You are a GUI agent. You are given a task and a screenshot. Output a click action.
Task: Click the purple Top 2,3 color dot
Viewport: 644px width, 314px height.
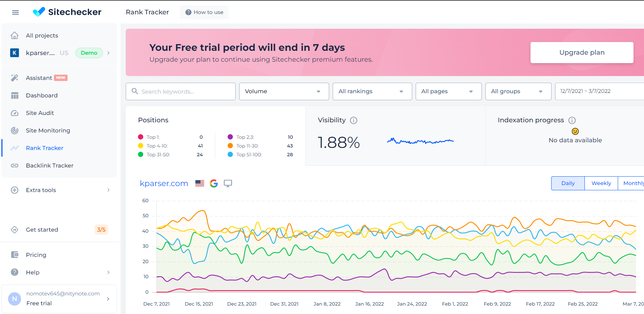coord(230,137)
